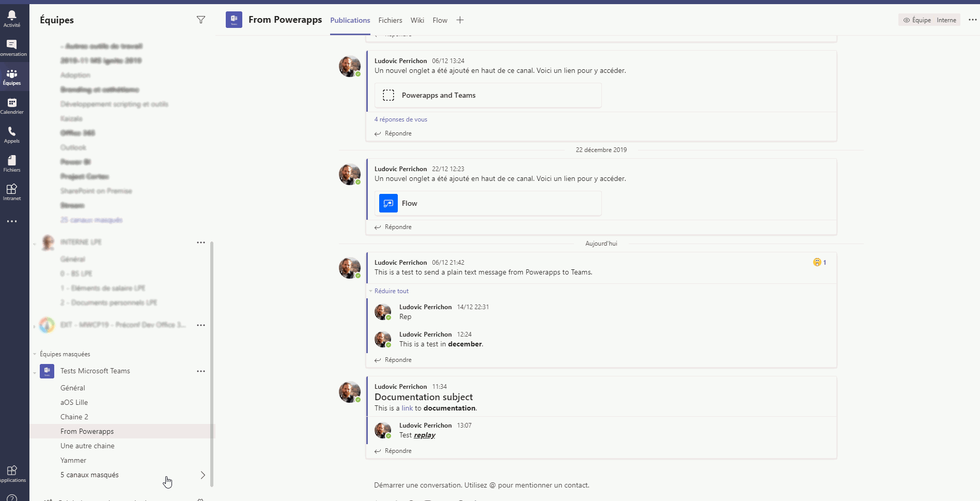Image resolution: width=980 pixels, height=501 pixels.
Task: Click the 22 décembre 2019 date separator
Action: pyautogui.click(x=601, y=150)
